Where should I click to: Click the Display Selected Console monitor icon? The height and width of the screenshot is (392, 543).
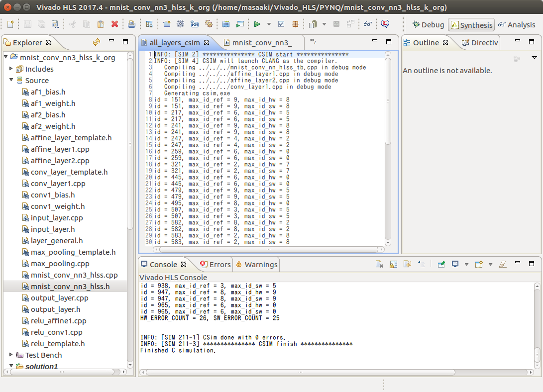pos(455,264)
